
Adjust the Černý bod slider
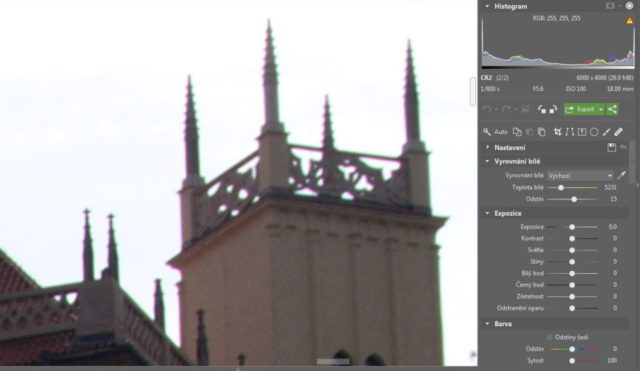572,285
